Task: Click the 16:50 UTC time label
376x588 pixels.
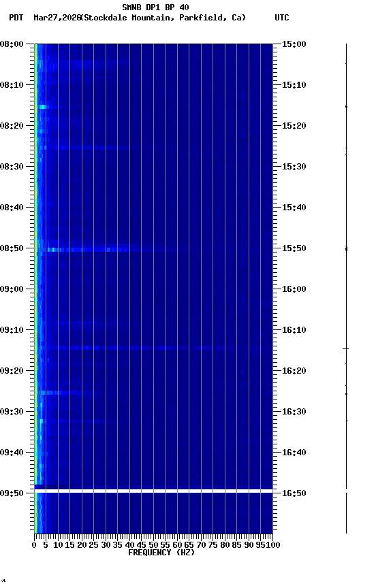Action: click(294, 493)
